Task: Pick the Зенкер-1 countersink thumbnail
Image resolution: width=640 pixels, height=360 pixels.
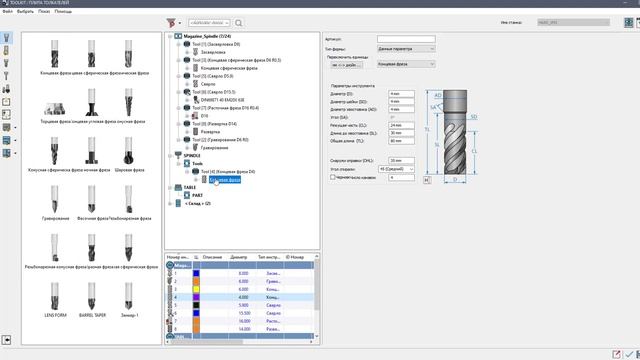Action: point(129,296)
